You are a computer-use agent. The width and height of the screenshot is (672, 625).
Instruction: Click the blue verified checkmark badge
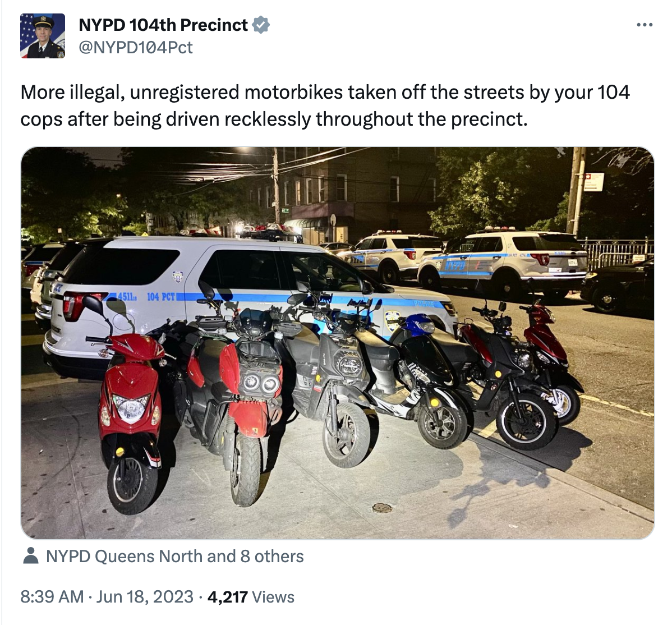click(x=261, y=25)
